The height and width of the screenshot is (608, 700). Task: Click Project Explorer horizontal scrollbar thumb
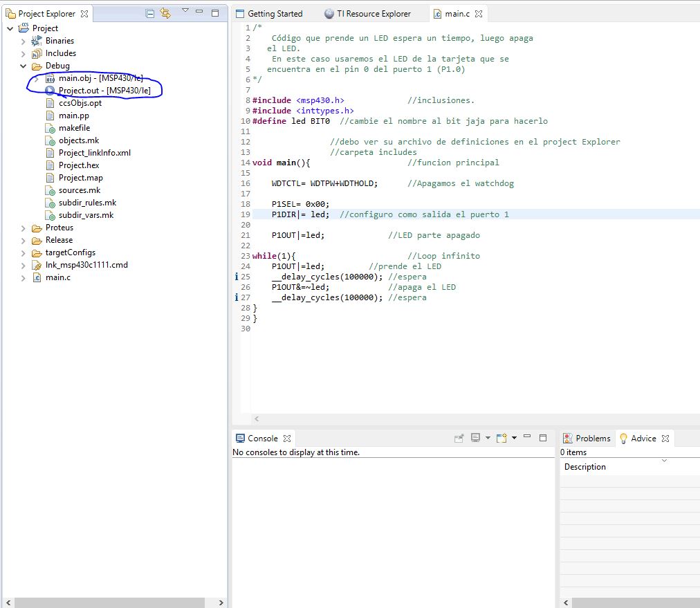(109, 602)
